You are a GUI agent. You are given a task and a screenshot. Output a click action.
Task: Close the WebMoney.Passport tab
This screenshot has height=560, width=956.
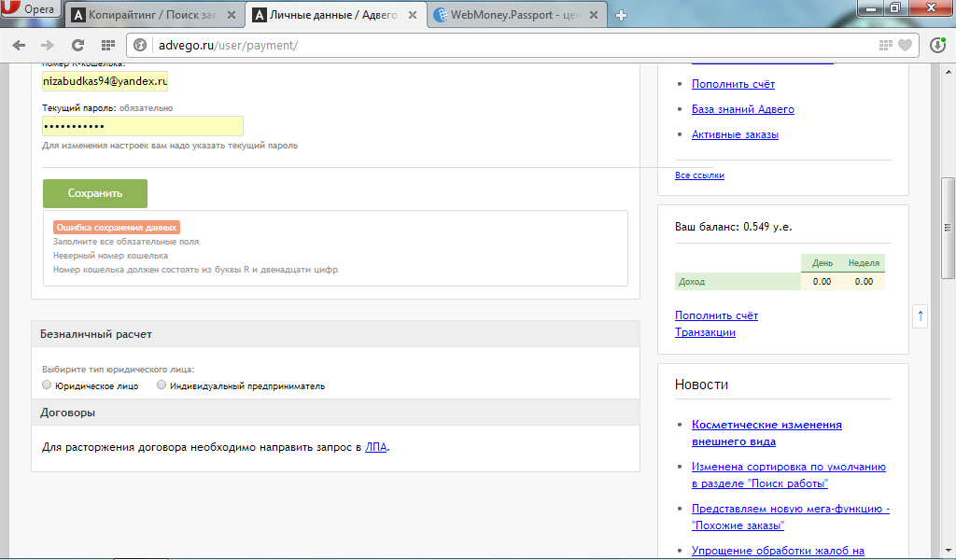(593, 15)
